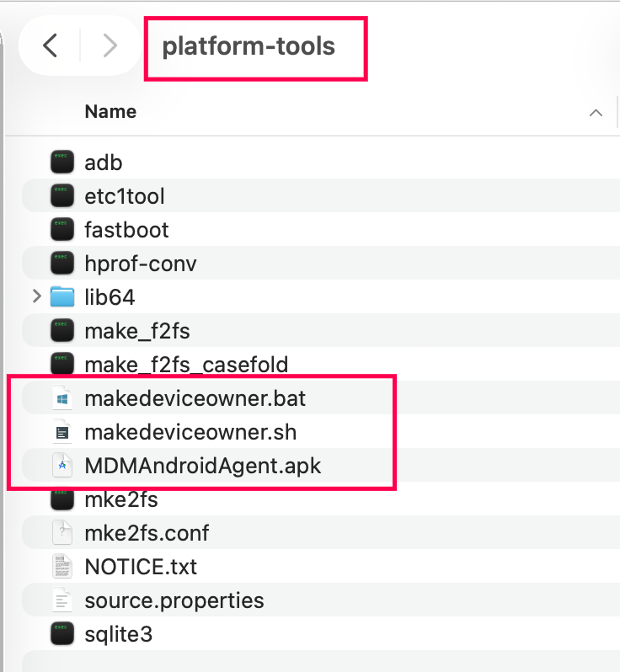Screen dimensions: 620x672
Task: Click the sqlite3 executable icon
Action: coord(62,634)
